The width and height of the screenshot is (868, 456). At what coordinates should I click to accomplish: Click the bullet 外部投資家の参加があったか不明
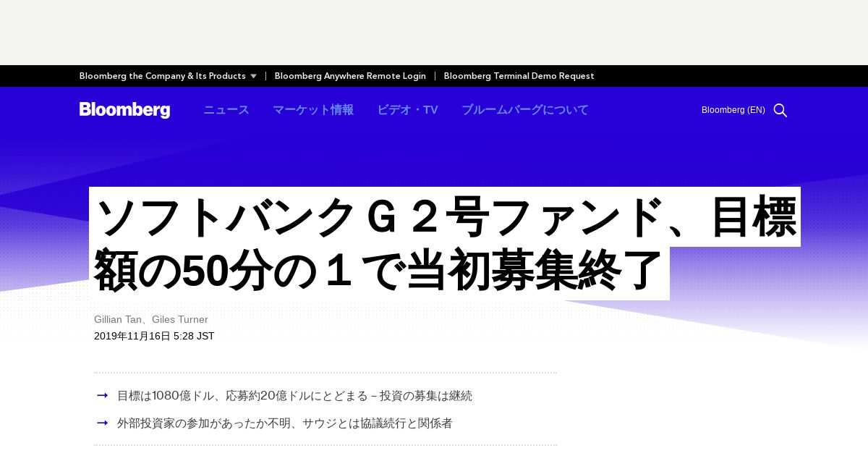(x=285, y=423)
